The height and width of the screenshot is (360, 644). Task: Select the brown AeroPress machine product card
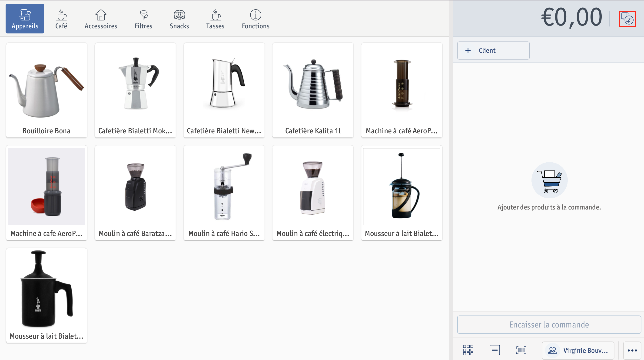[x=402, y=90]
